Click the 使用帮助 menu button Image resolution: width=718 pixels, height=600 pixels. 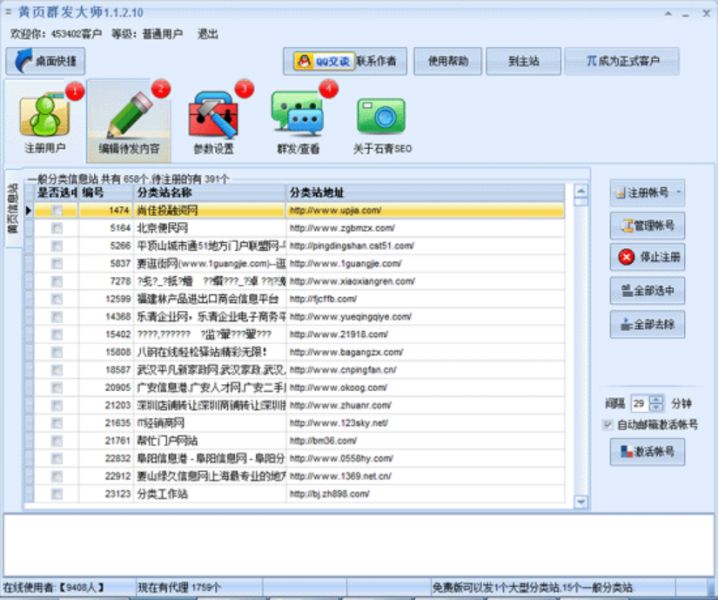(447, 61)
